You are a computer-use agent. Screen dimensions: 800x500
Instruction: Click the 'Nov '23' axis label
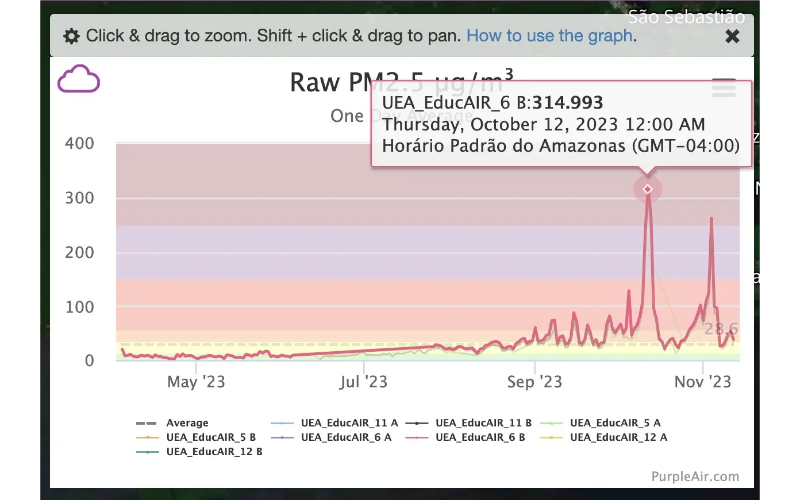703,382
